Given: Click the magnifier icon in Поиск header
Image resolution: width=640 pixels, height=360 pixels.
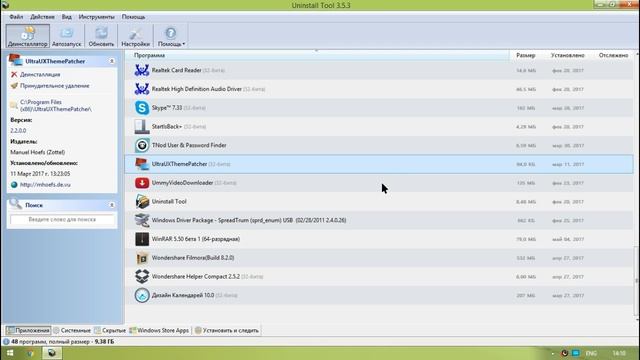Looking at the screenshot, I should click(16, 204).
